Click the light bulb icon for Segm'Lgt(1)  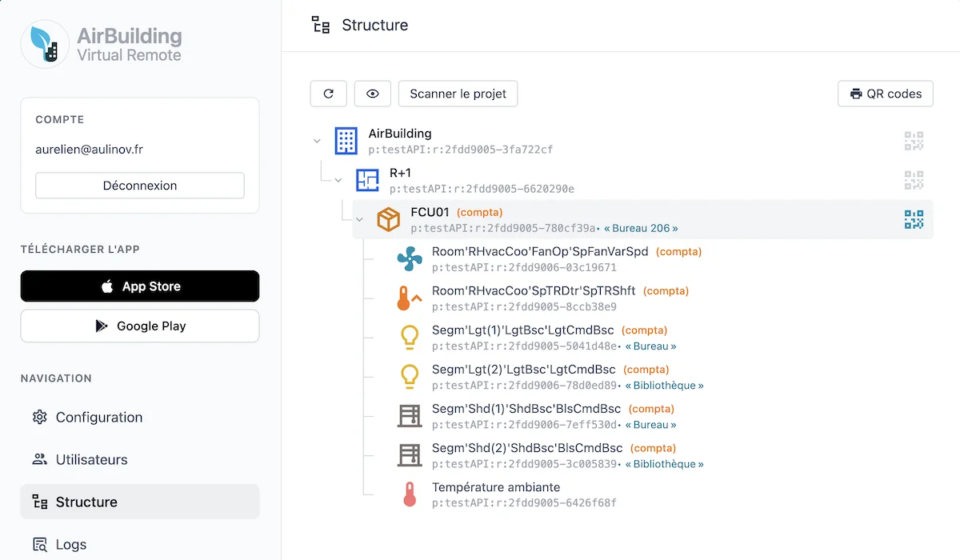[410, 338]
